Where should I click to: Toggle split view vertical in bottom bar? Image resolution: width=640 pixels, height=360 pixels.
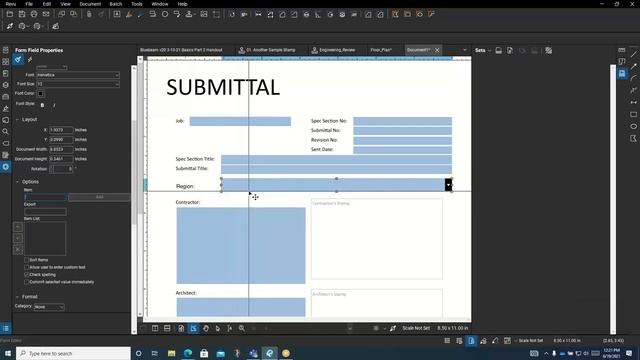[x=155, y=328]
